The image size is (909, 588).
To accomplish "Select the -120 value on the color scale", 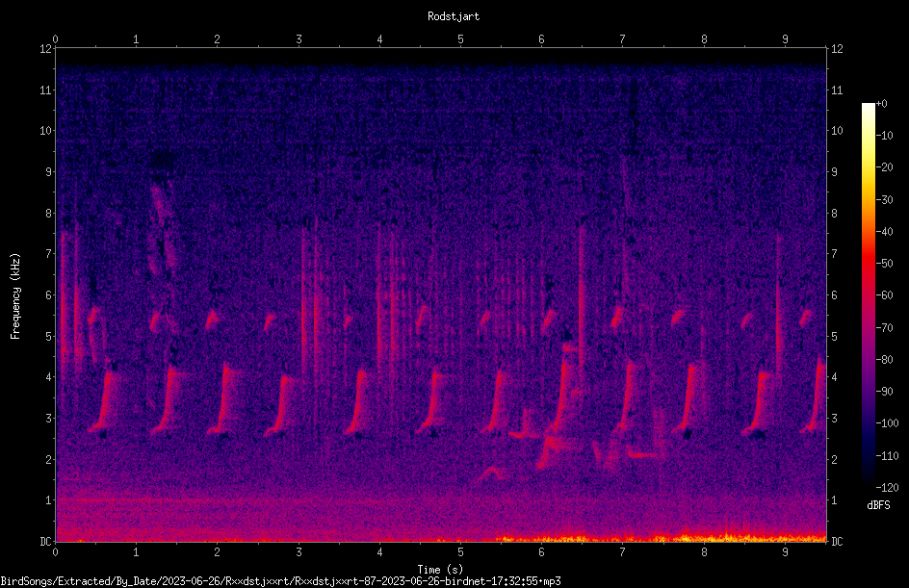I will [x=887, y=488].
